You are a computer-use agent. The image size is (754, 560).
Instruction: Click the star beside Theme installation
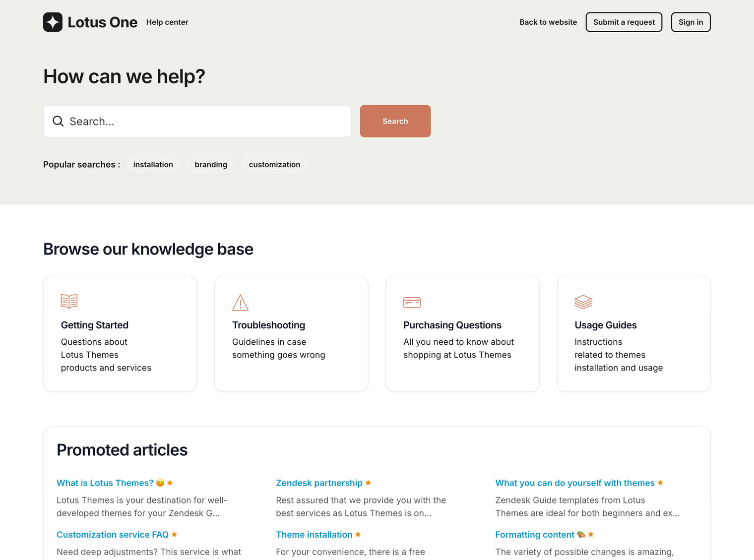coord(358,534)
